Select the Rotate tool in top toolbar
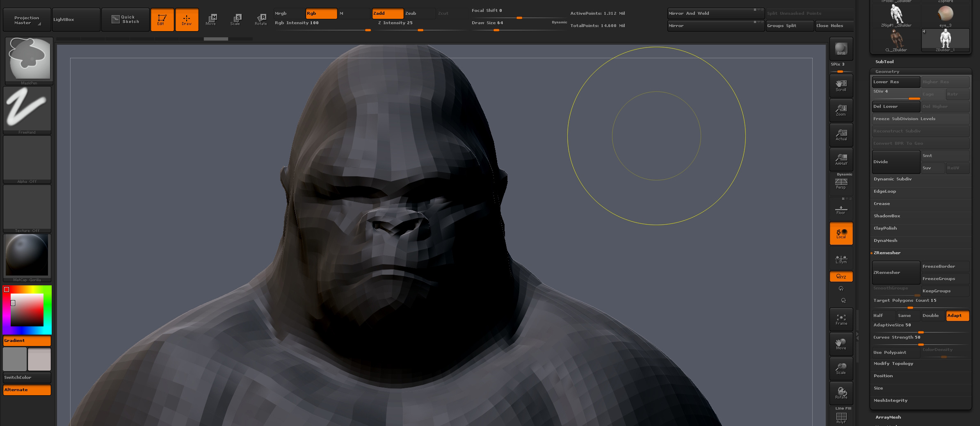Viewport: 980px width, 426px height. pos(260,19)
